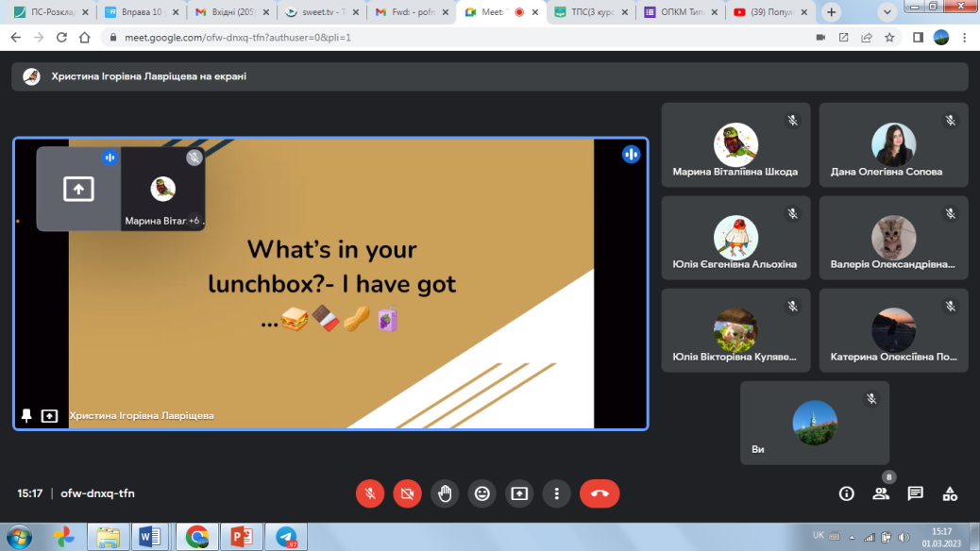
Task: Open volume control in system tray
Action: coord(904,537)
